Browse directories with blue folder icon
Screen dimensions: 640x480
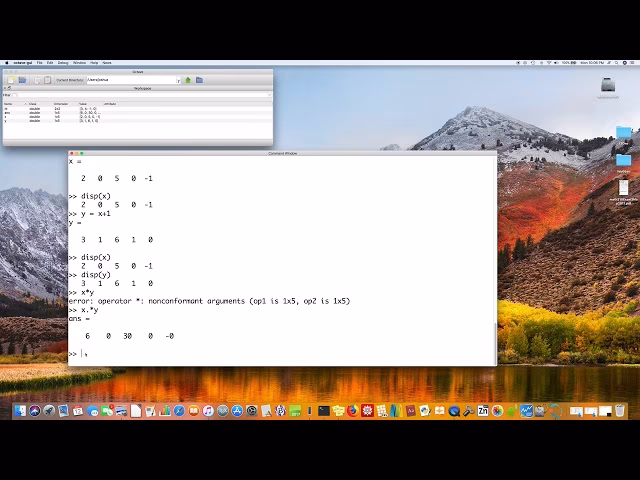200,80
